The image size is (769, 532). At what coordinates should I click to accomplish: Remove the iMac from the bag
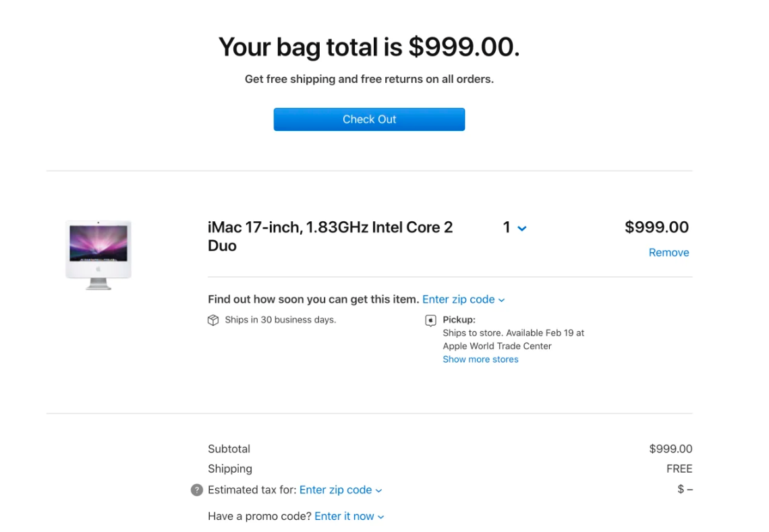(x=668, y=252)
